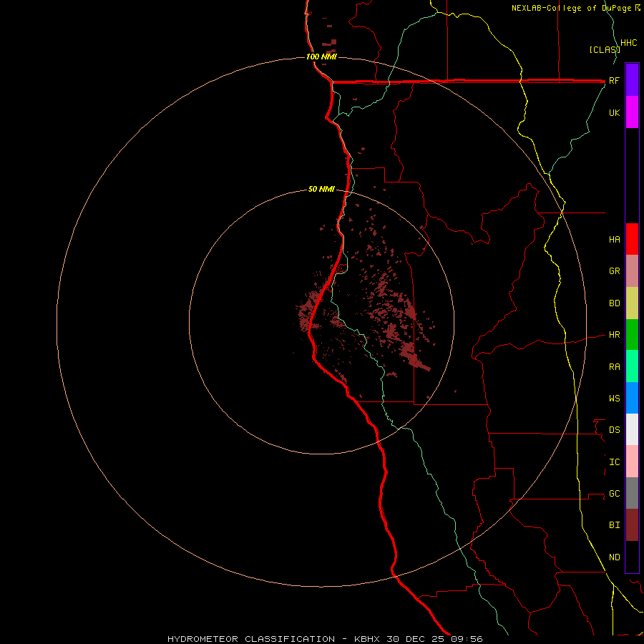The image size is (644, 644).
Task: Click the 09:56 timestamp
Action: (x=467, y=639)
